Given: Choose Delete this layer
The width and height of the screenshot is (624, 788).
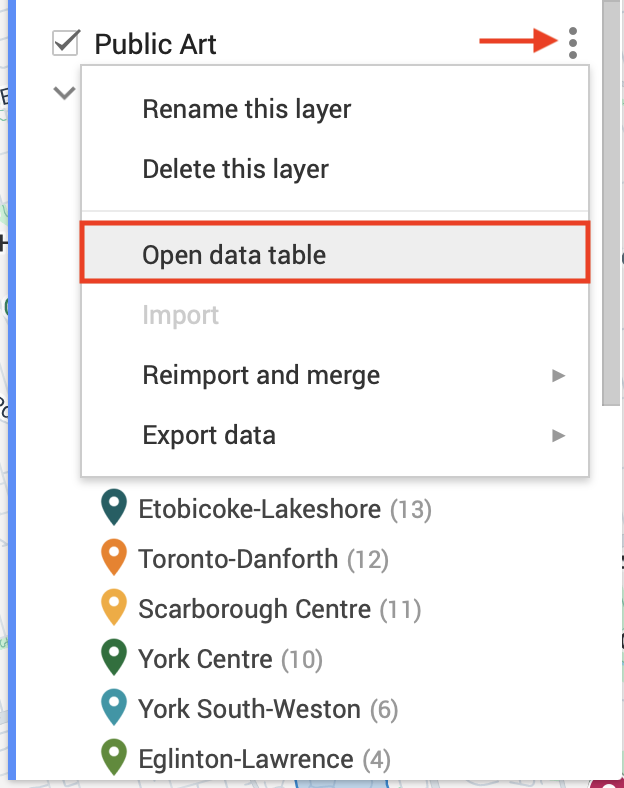Looking at the screenshot, I should tap(235, 169).
